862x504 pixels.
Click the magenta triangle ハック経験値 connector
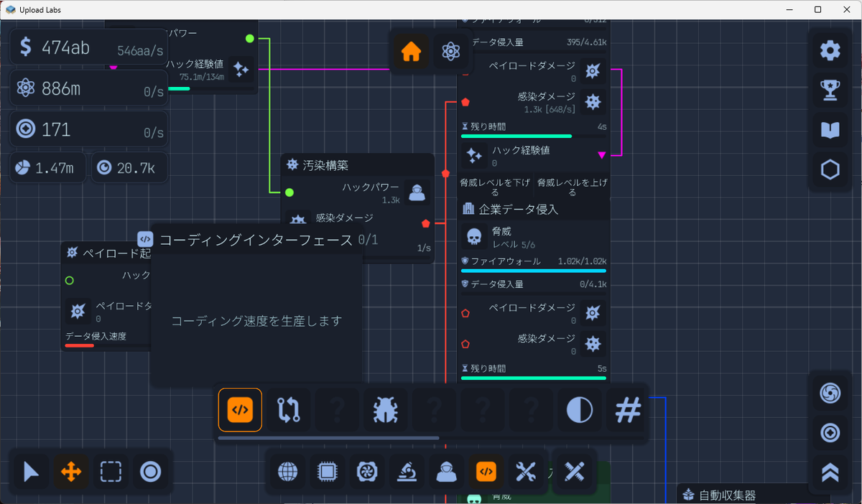click(x=602, y=154)
